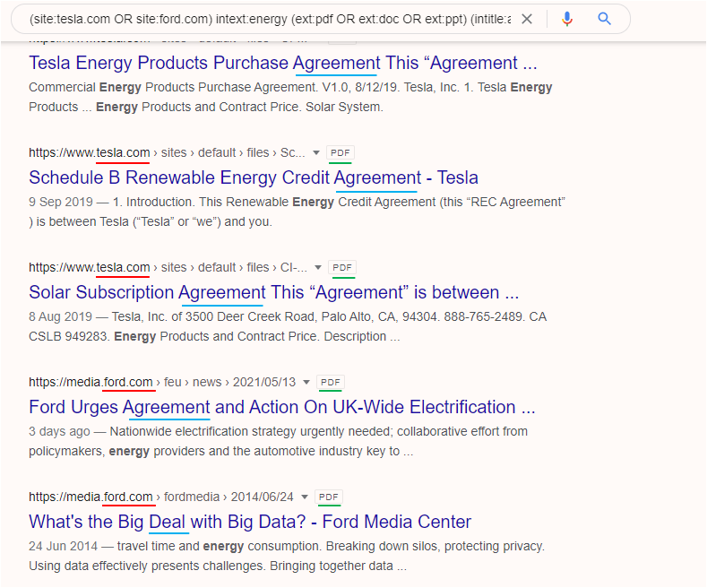The image size is (707, 588).
Task: Open Solar Subscription Agreement result link
Action: (x=273, y=292)
